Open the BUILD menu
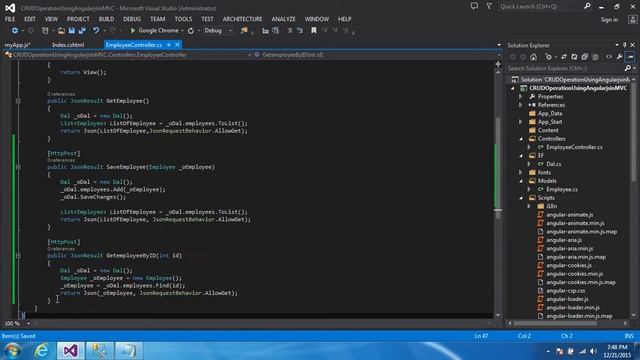Screen dimensions: 640x360 point(106,19)
